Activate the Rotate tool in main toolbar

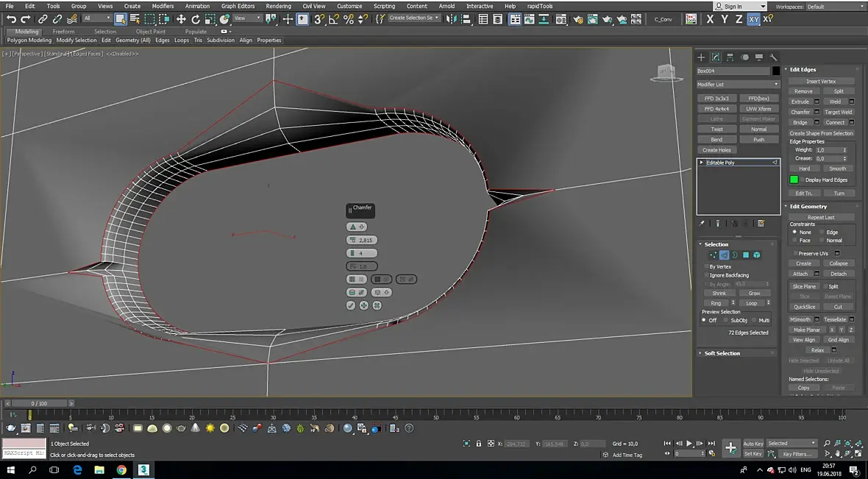(196, 19)
